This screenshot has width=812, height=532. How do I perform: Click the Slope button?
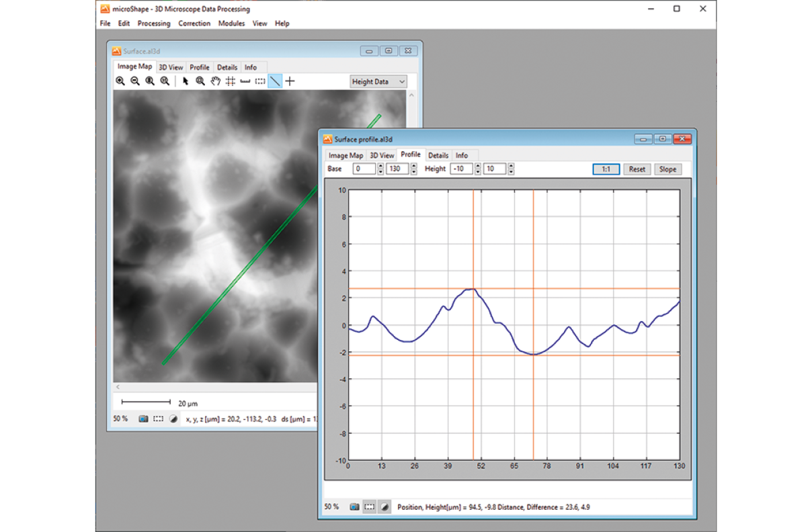(x=667, y=169)
